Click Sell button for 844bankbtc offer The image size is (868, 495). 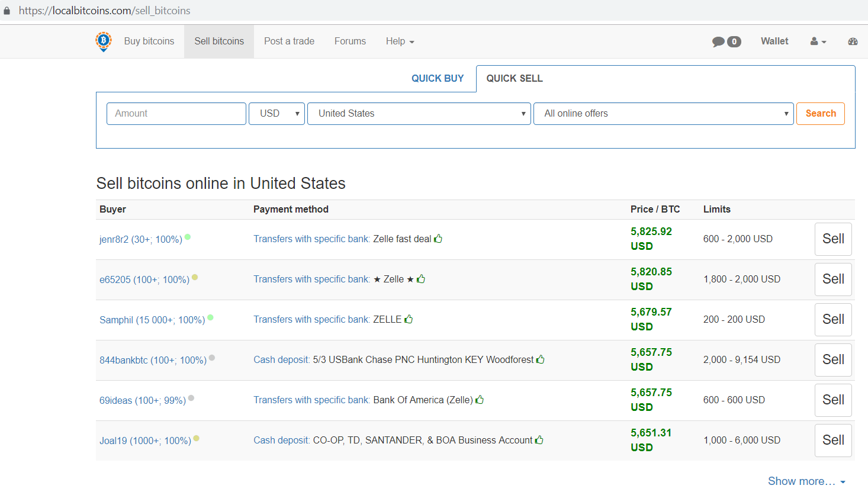[x=833, y=360]
